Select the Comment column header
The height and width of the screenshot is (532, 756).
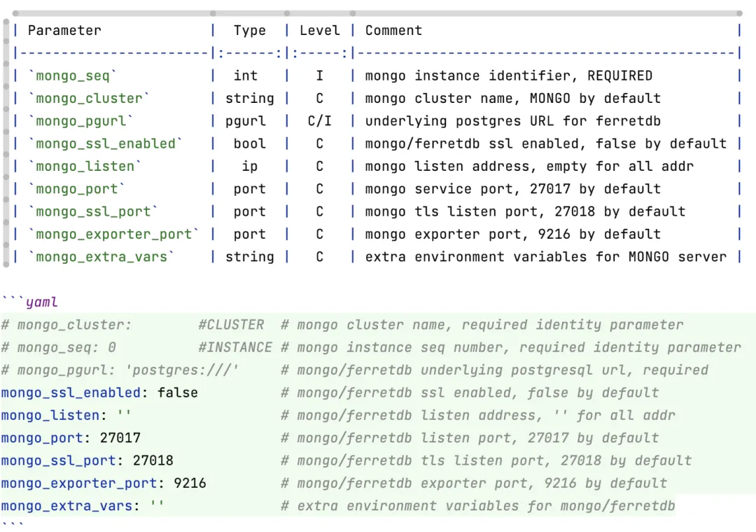393,30
